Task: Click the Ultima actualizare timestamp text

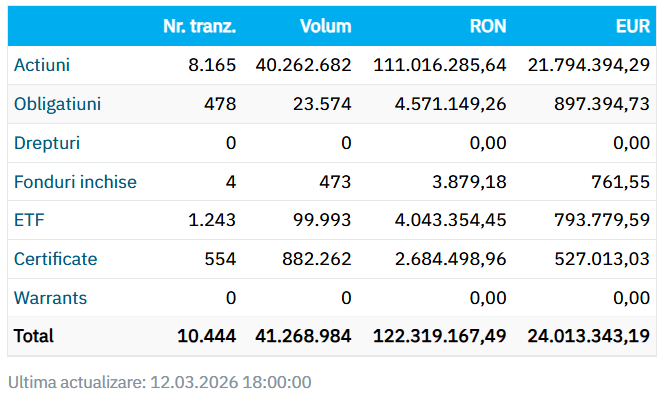Action: 159,382
